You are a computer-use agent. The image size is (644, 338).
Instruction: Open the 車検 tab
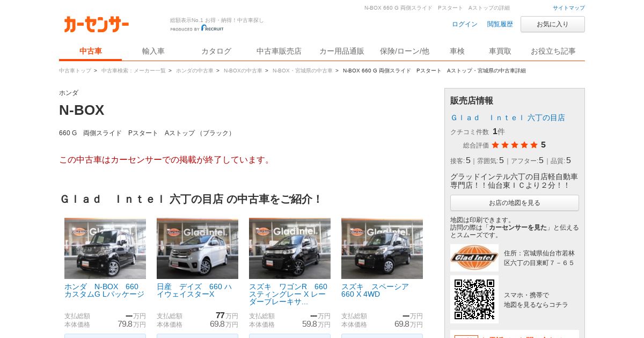[457, 52]
